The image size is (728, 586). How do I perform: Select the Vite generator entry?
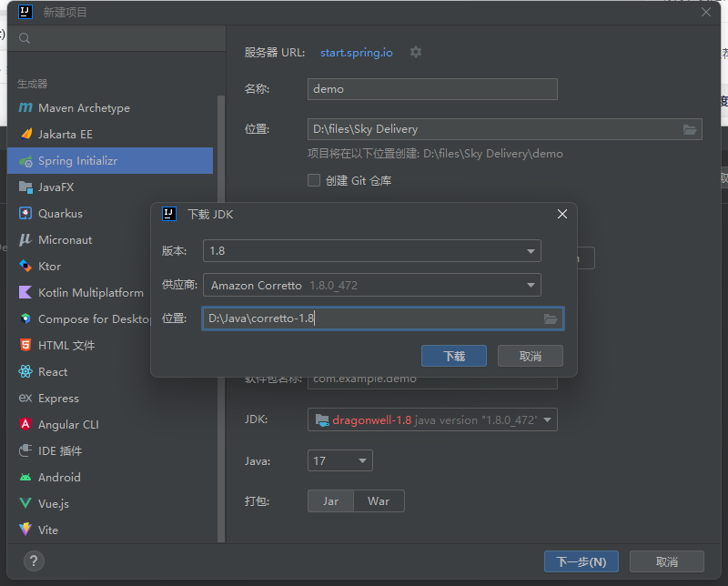point(110,530)
